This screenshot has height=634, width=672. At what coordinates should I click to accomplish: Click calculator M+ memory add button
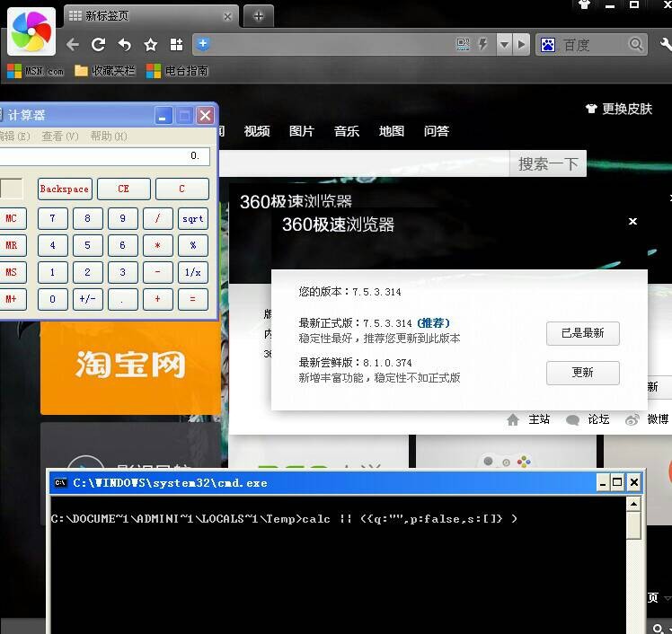click(12, 299)
